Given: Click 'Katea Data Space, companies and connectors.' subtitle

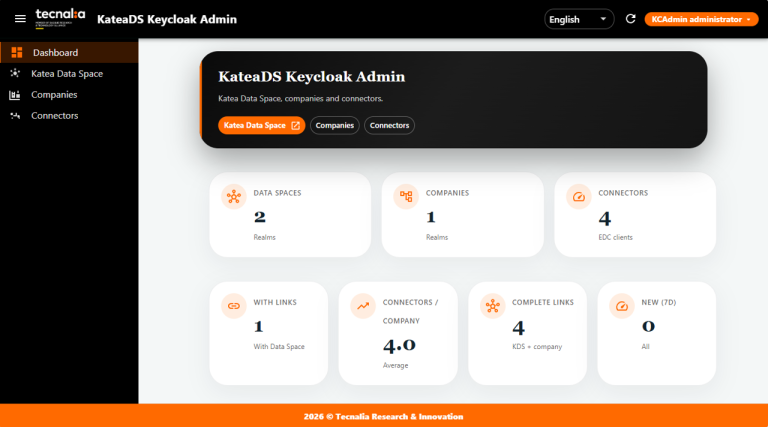Looking at the screenshot, I should pyautogui.click(x=300, y=98).
